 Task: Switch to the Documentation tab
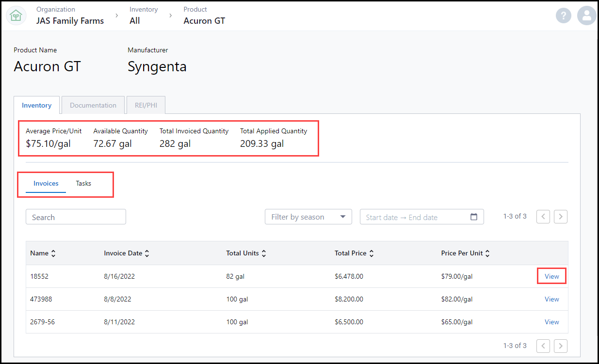[93, 105]
